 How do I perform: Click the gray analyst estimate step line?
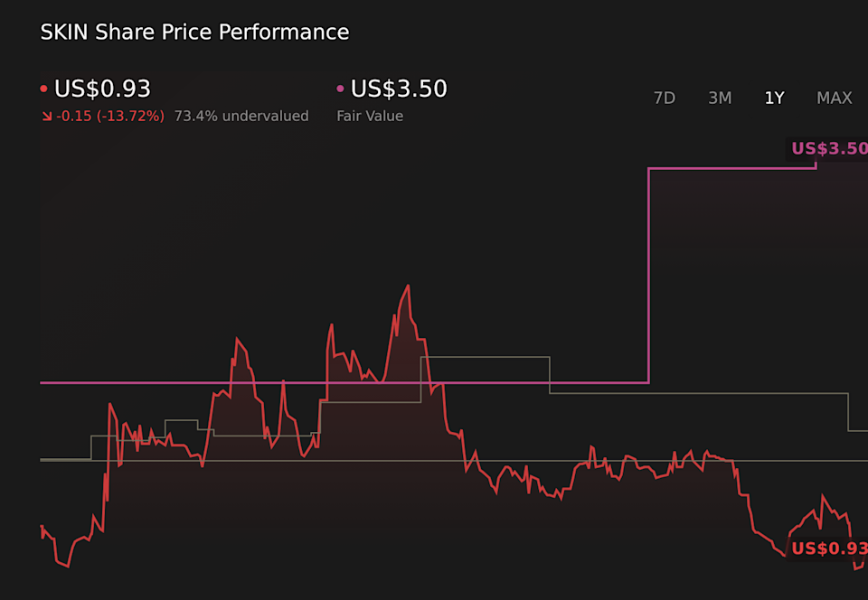(x=497, y=357)
